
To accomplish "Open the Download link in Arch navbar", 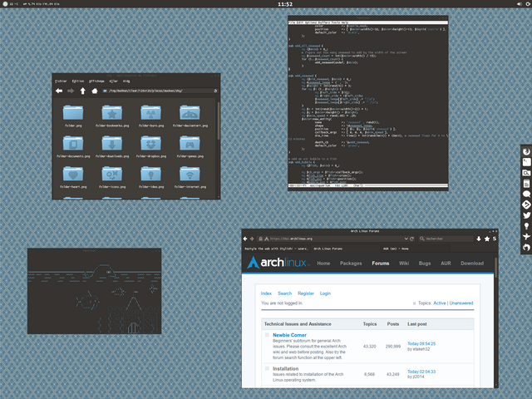I will click(472, 264).
